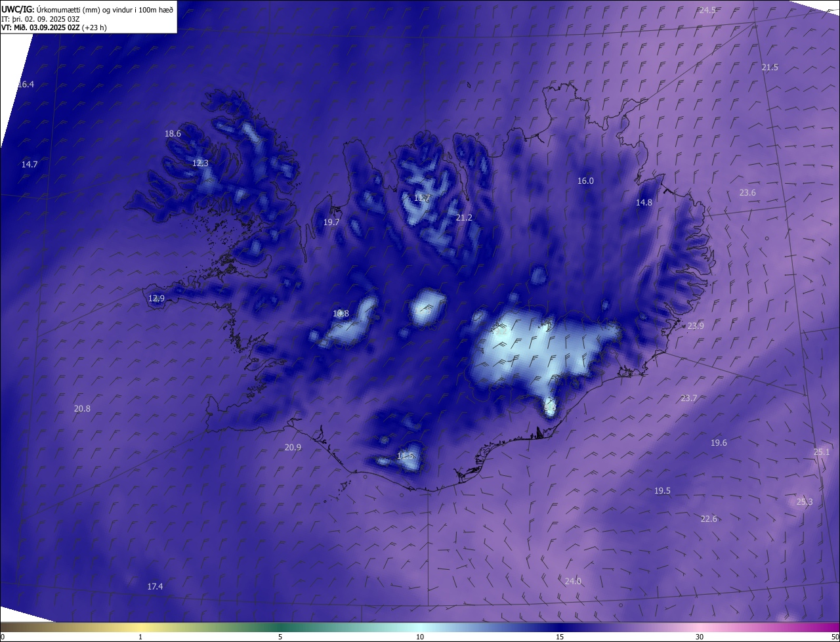
Task: Click the 5 tick label on the color scale
Action: click(x=280, y=637)
